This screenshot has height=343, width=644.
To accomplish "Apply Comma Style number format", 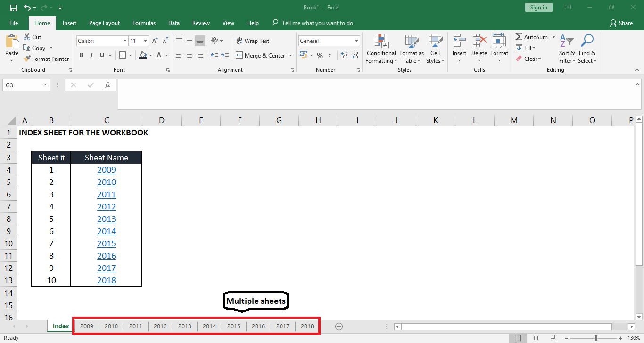I will pos(331,55).
